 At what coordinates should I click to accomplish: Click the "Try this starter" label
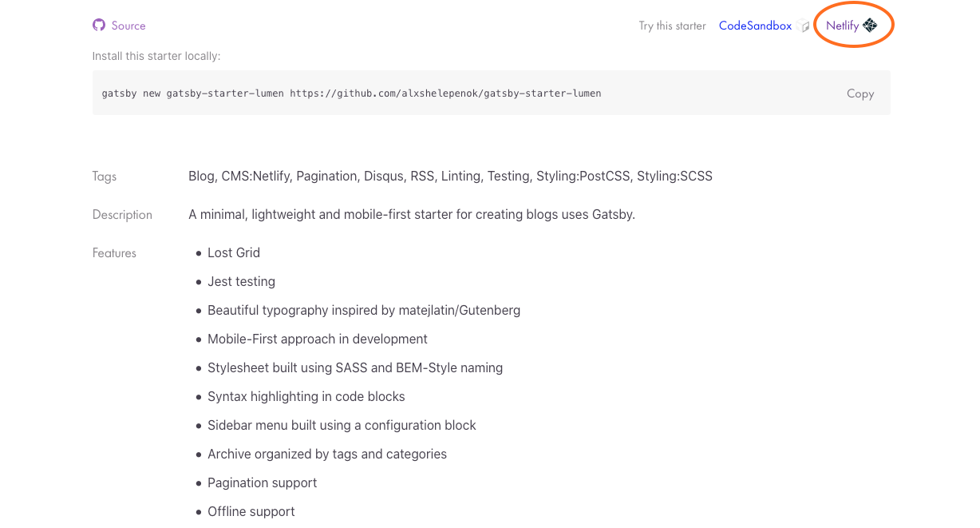pyautogui.click(x=673, y=26)
